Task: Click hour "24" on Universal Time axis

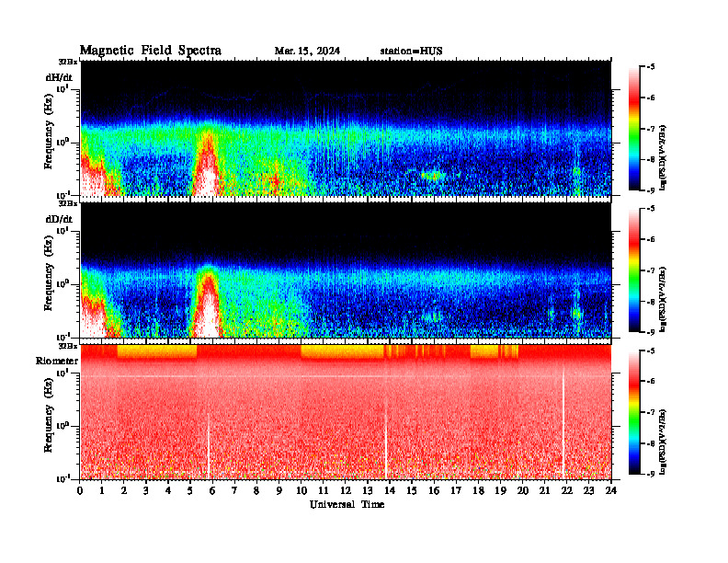Action: pyautogui.click(x=611, y=491)
